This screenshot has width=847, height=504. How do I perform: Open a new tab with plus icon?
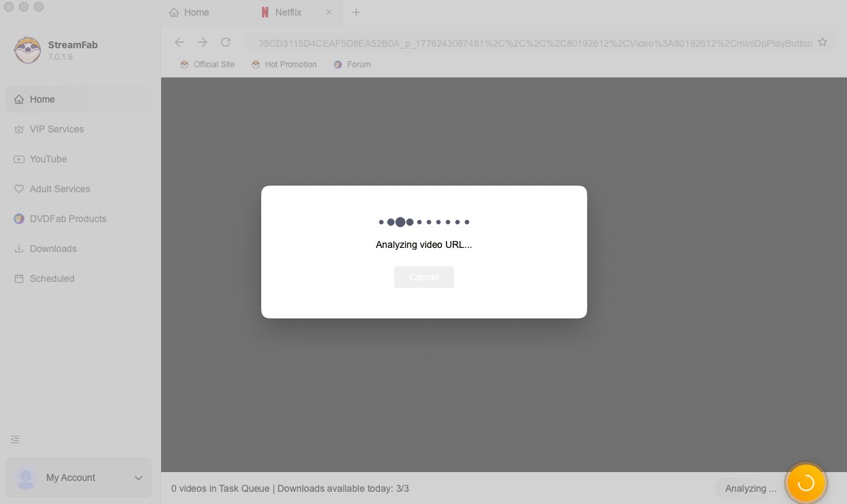pyautogui.click(x=356, y=12)
